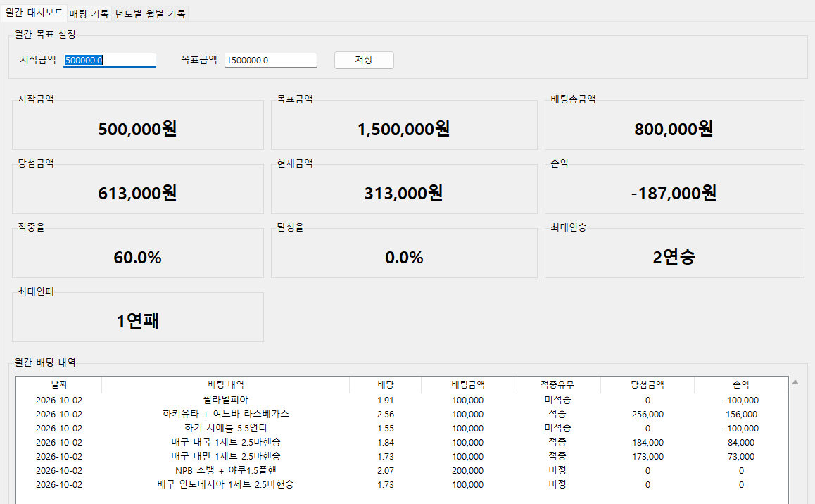Choose the 배구 태국 1세트 2.5마핸승 row
815x504 pixels.
[x=402, y=442]
